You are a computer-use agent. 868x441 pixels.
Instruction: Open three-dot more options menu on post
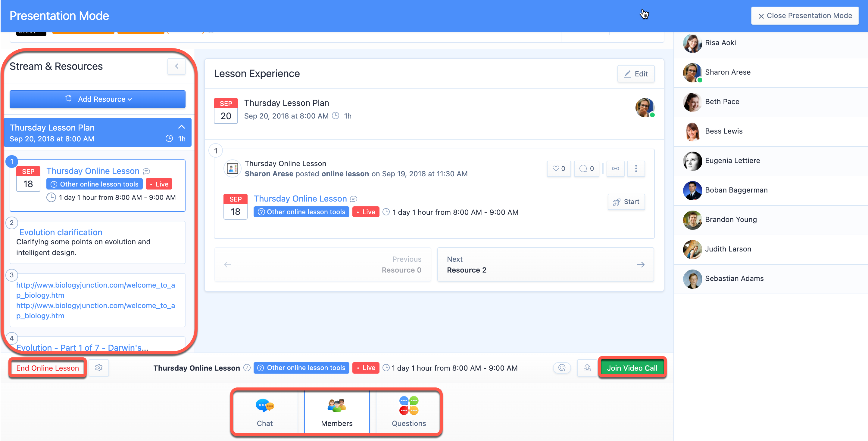click(x=636, y=169)
